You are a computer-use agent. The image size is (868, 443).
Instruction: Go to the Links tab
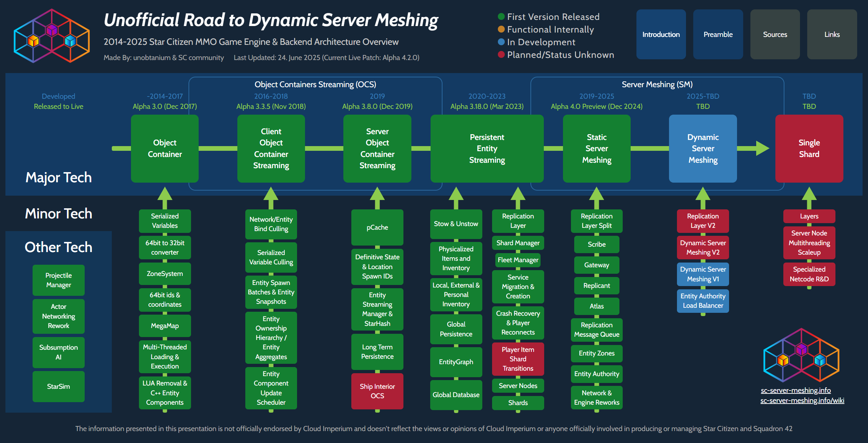[x=832, y=34]
